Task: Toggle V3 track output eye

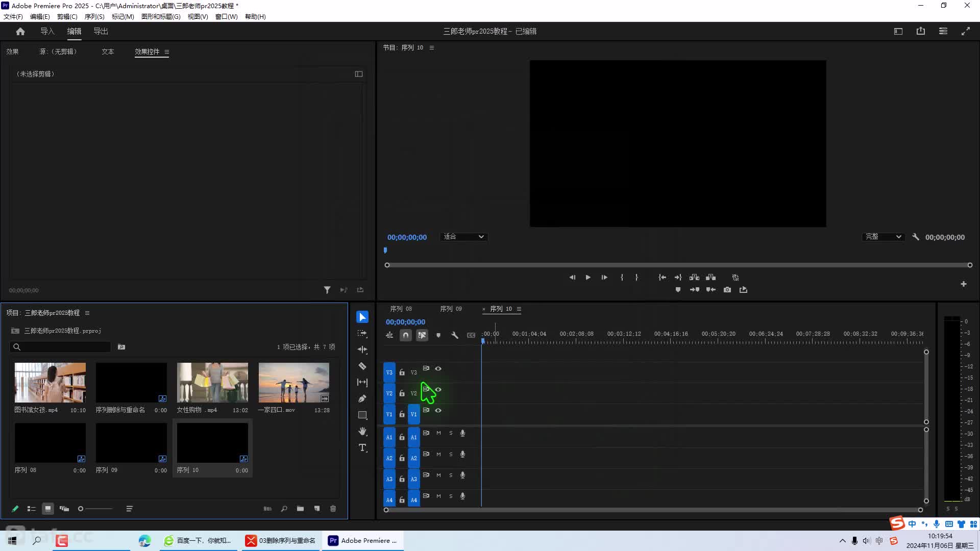Action: [x=438, y=368]
